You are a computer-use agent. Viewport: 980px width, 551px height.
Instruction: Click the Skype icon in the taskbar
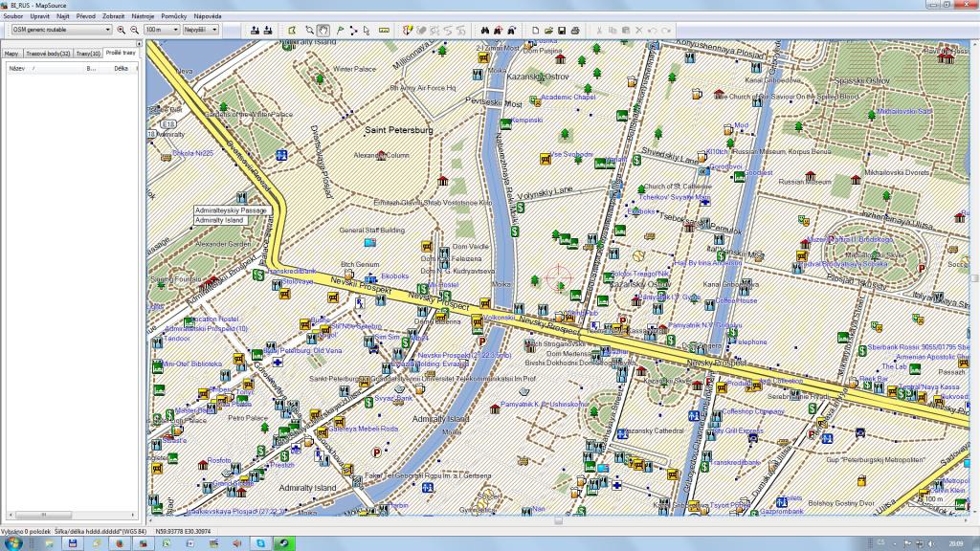[260, 543]
